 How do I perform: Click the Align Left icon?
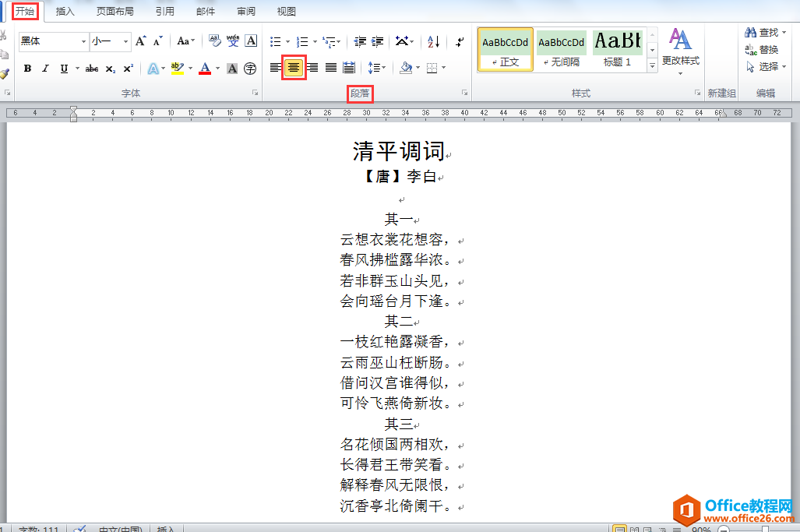pyautogui.click(x=276, y=67)
